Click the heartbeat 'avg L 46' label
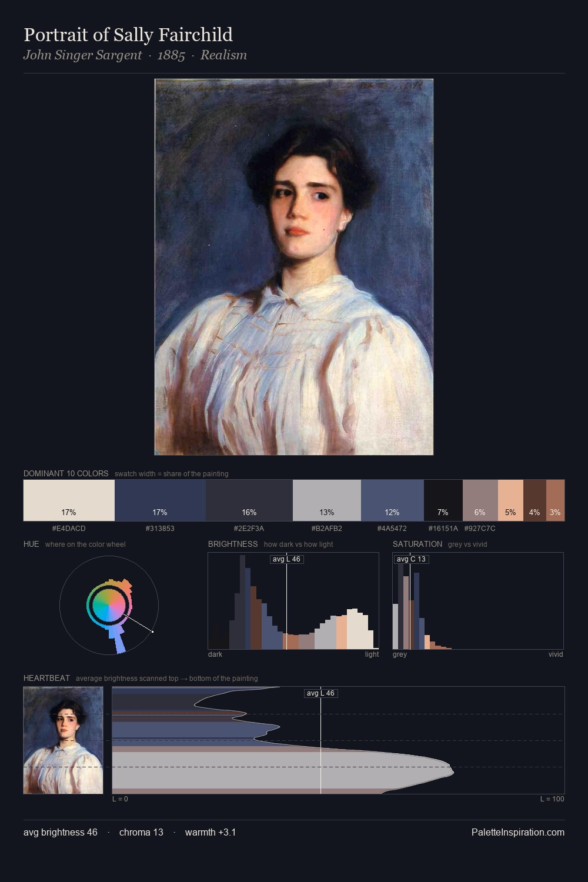Viewport: 588px width, 882px height. coord(320,693)
